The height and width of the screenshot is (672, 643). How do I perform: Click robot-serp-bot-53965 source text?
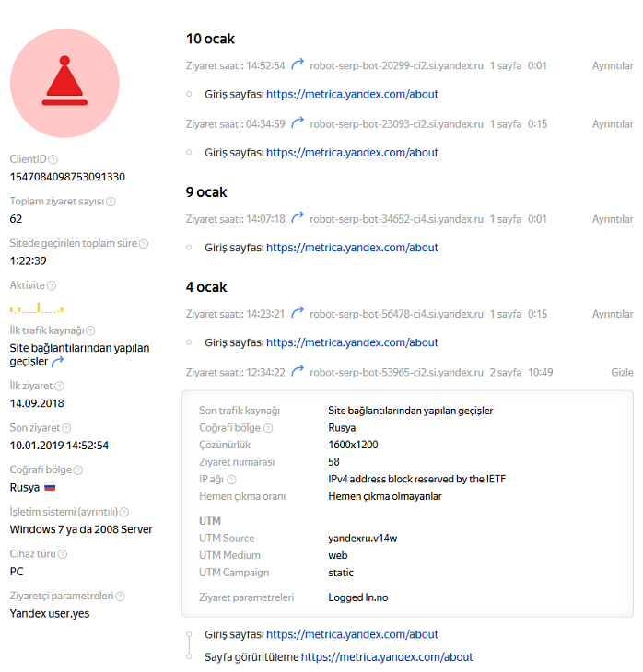pos(396,372)
